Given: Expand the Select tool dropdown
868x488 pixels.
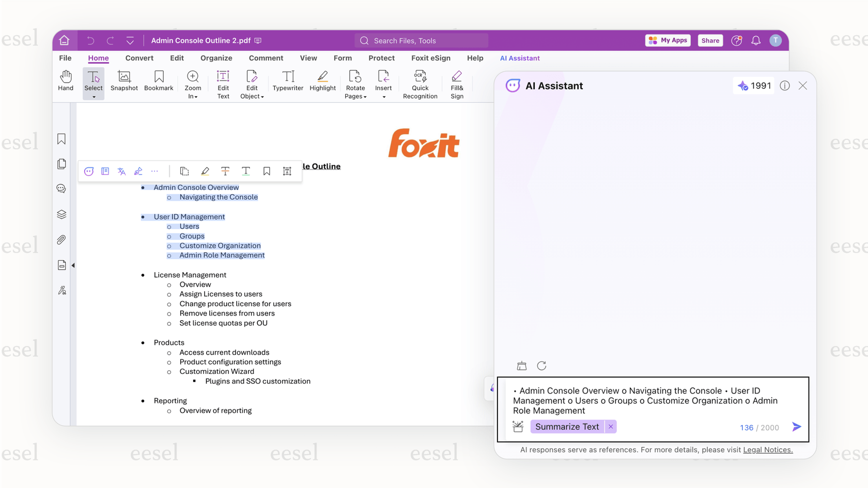Looking at the screenshot, I should pyautogui.click(x=94, y=96).
